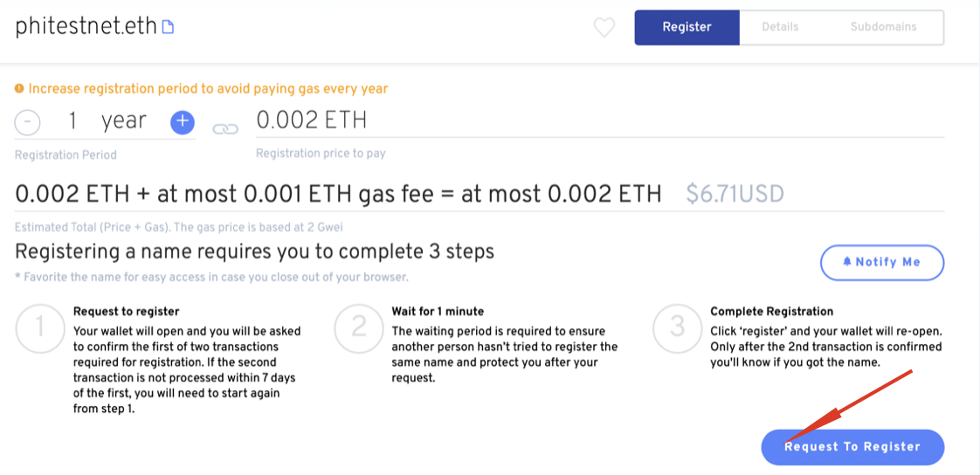Open the Subdomains tab

883,27
